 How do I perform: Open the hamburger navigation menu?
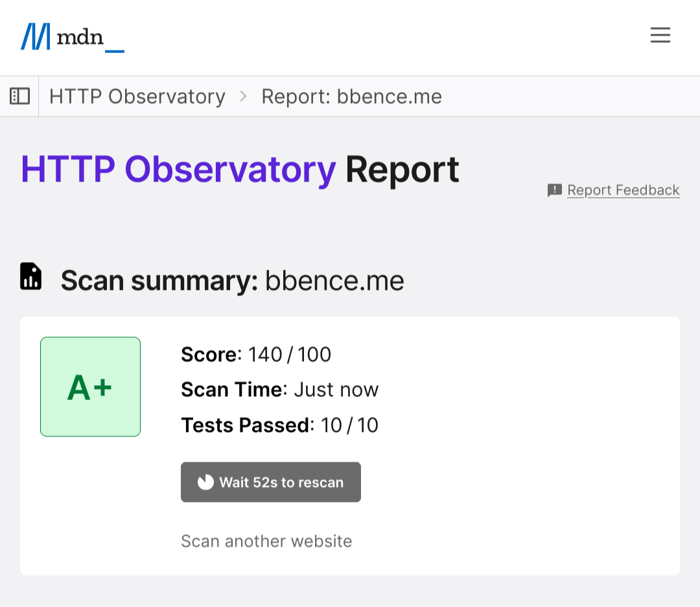[660, 35]
